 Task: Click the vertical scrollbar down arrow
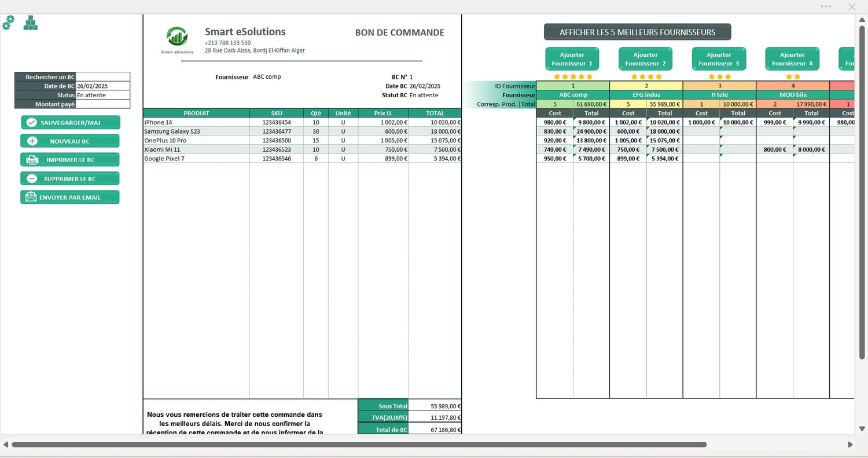tap(862, 428)
